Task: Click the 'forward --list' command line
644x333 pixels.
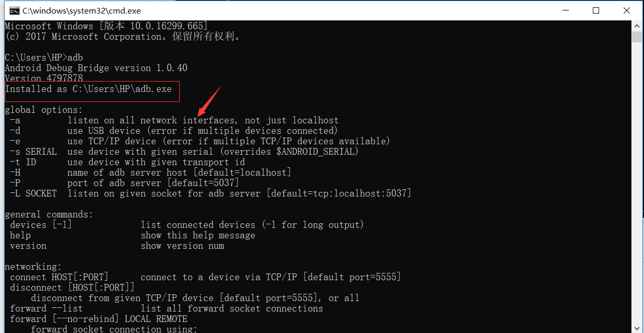Action: pos(44,308)
